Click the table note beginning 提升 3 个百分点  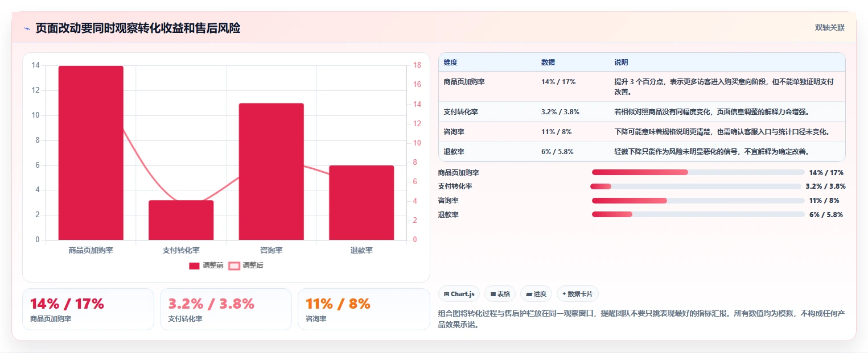click(724, 86)
